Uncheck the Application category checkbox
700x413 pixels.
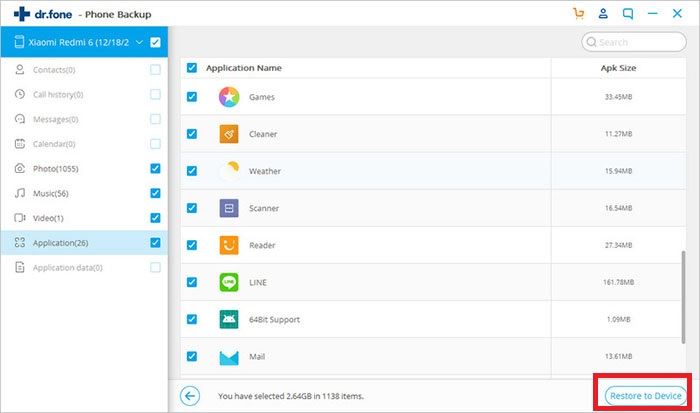tap(155, 242)
